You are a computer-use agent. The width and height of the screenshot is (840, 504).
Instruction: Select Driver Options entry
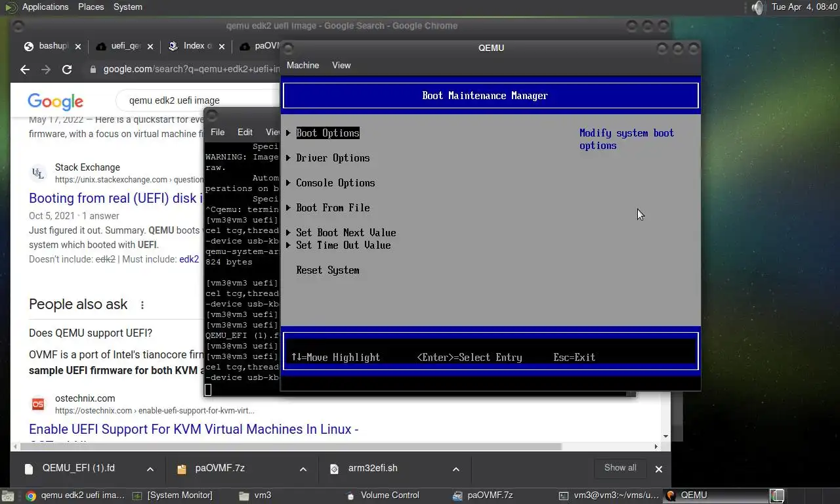(333, 157)
